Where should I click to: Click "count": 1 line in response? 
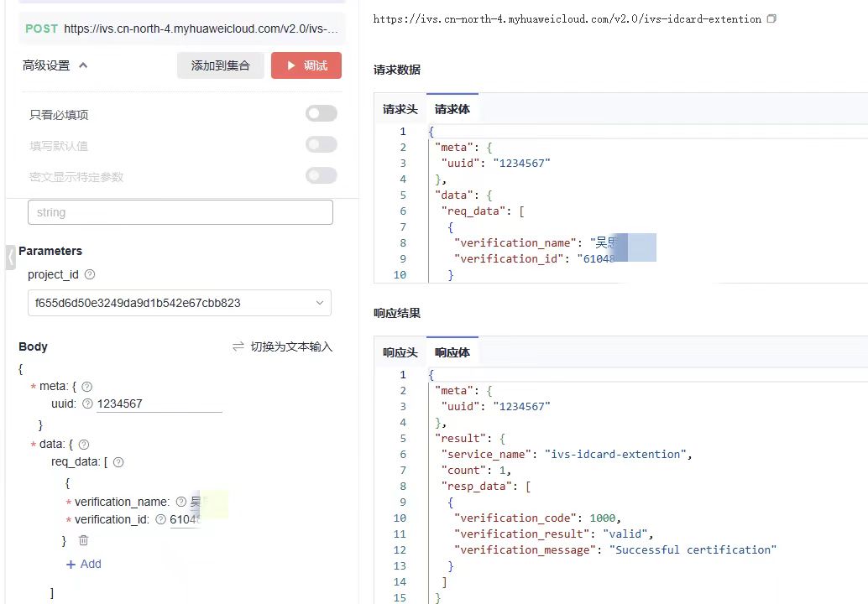click(476, 470)
